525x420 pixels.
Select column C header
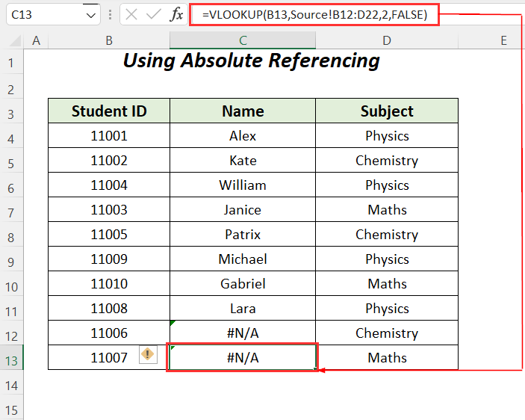point(243,40)
